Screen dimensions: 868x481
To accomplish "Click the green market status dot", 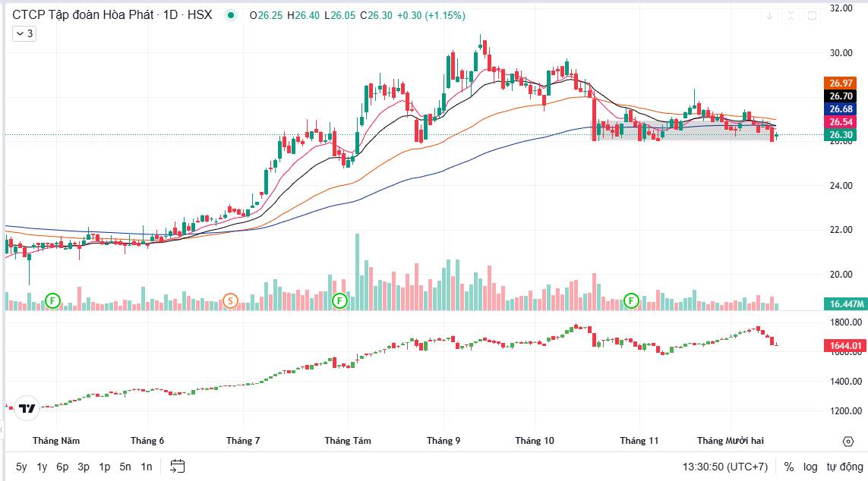I will (x=231, y=15).
